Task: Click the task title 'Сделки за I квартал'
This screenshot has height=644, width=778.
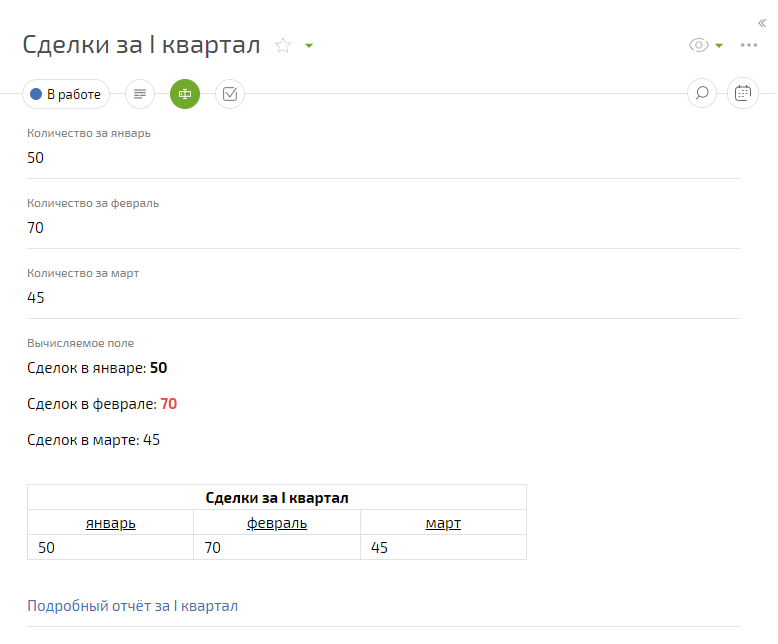Action: pyautogui.click(x=141, y=45)
